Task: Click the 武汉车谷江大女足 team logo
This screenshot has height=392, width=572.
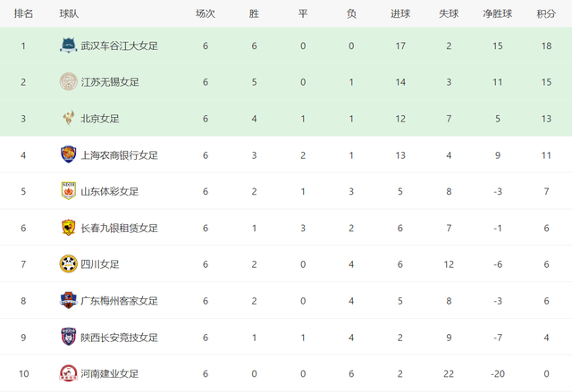Action: (x=68, y=46)
